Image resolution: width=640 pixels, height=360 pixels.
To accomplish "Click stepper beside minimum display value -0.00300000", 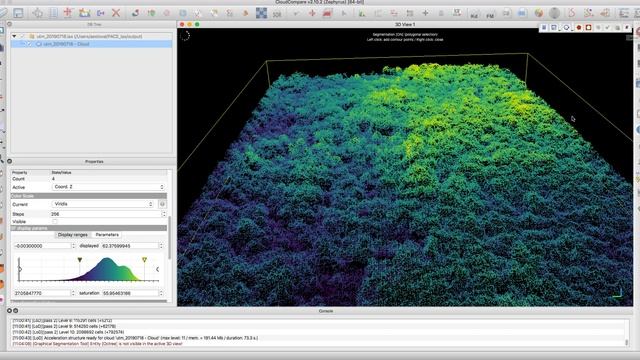I will [x=73, y=246].
